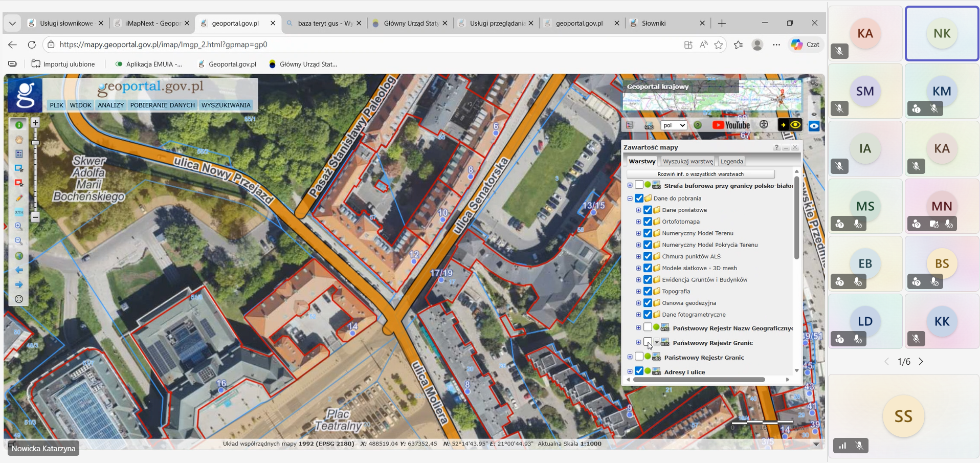Open the WMS services icon

tap(649, 125)
